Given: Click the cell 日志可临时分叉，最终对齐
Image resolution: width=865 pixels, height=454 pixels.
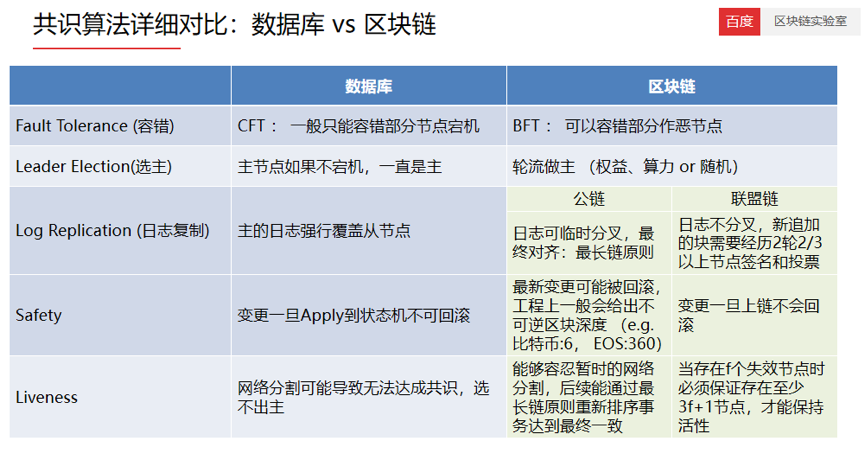Looking at the screenshot, I should click(x=589, y=243).
